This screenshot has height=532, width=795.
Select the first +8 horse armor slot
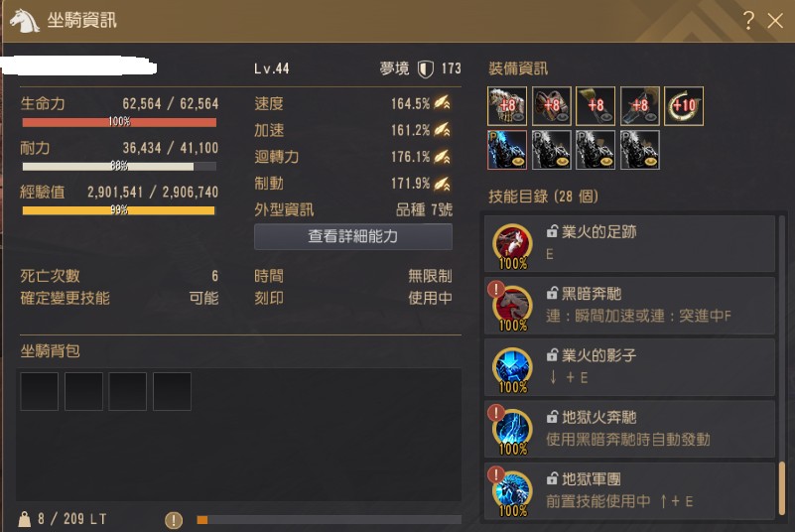coord(507,106)
